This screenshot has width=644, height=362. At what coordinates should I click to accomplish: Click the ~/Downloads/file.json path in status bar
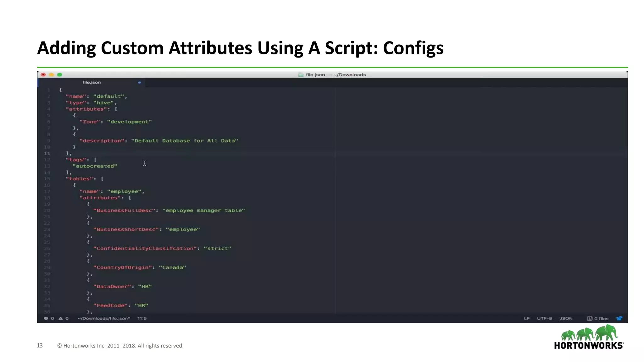(x=104, y=318)
